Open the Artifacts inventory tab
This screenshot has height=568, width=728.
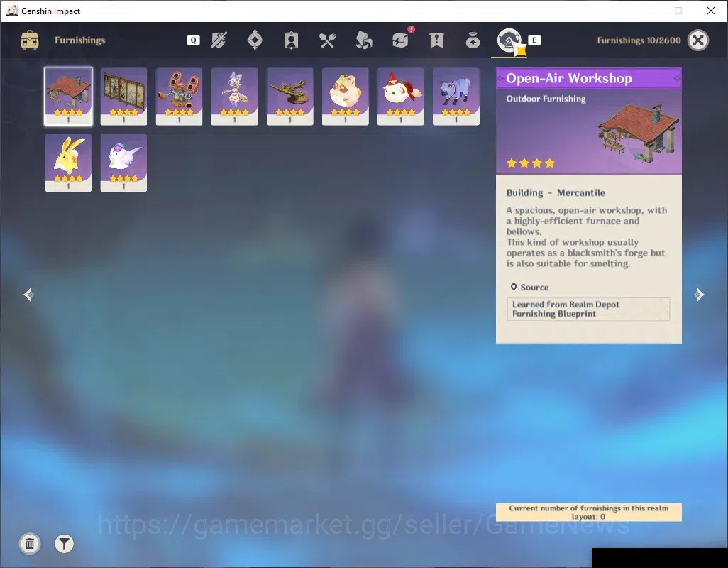[255, 40]
